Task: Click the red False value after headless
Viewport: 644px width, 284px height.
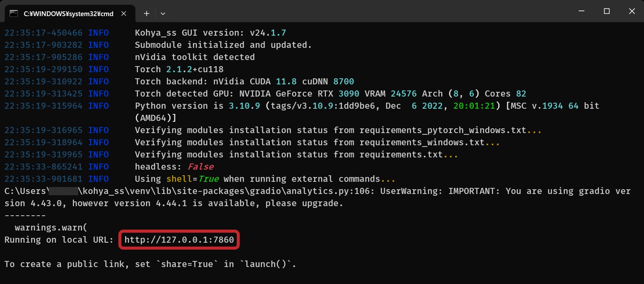Action: click(x=201, y=167)
